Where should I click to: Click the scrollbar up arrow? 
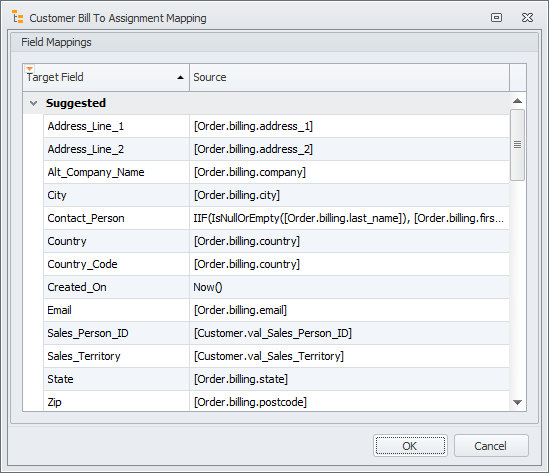(x=517, y=101)
